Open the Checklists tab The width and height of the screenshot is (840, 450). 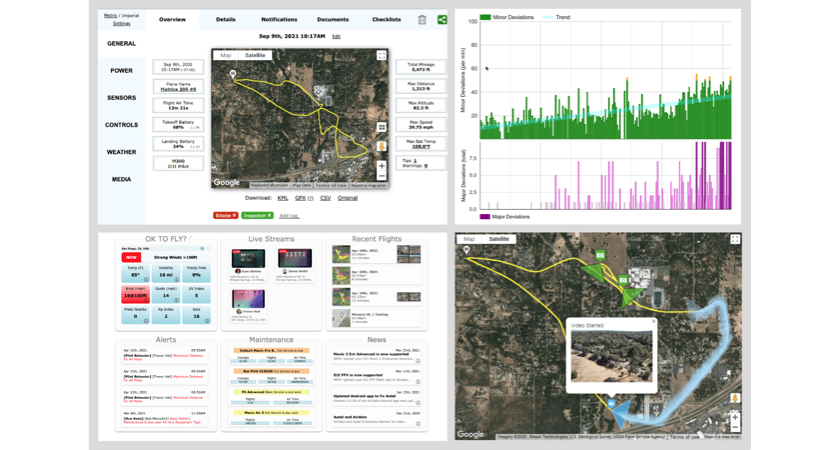(386, 19)
